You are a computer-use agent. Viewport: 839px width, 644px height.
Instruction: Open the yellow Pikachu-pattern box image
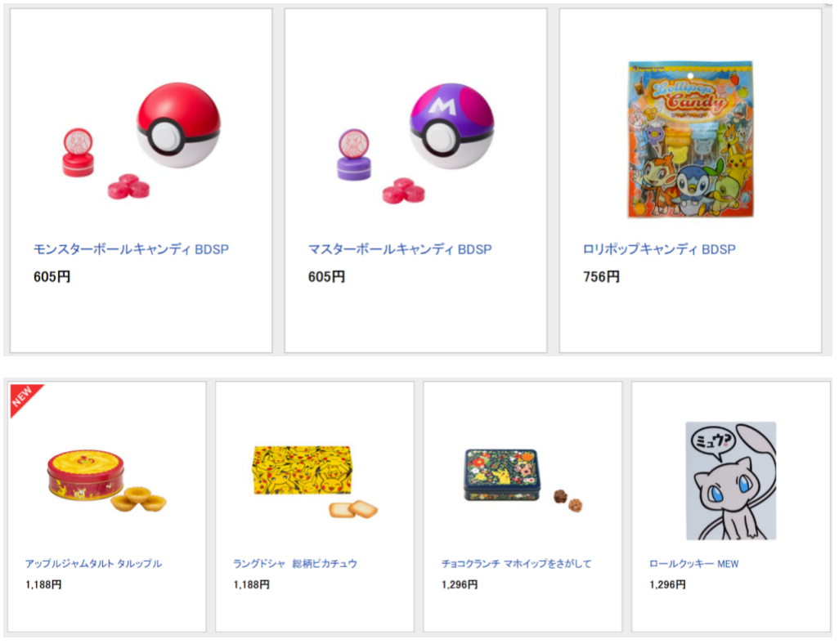(x=315, y=481)
